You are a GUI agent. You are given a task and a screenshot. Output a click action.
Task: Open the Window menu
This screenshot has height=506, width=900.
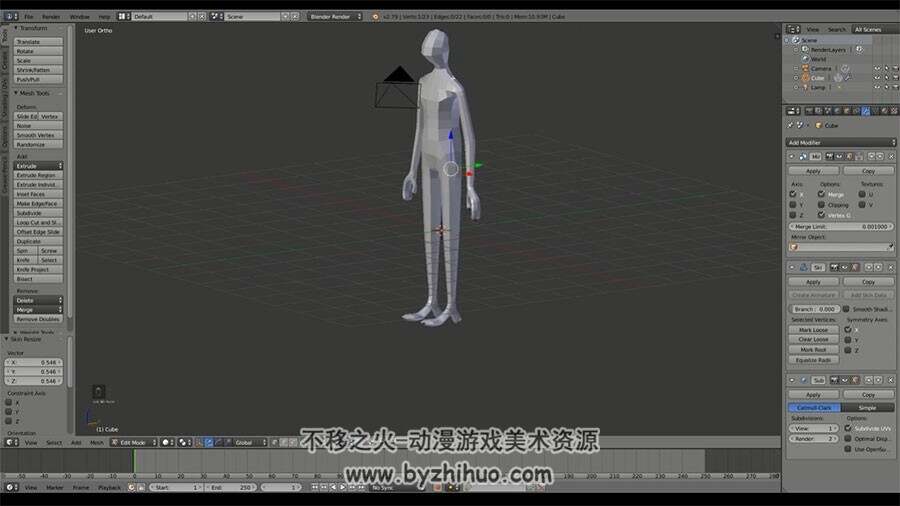pyautogui.click(x=79, y=17)
